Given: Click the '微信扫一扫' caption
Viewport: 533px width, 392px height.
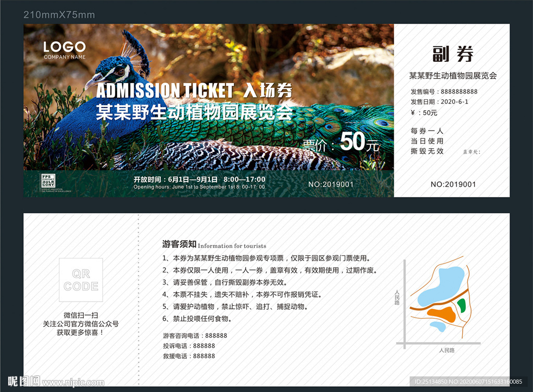Looking at the screenshot, I should click(81, 315).
